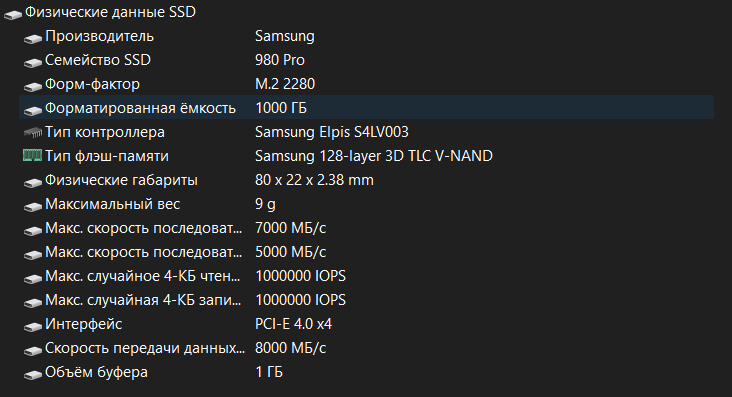Click the 7000 МБ/с speed value
Viewport: 732px width, 397px height.
(290, 228)
